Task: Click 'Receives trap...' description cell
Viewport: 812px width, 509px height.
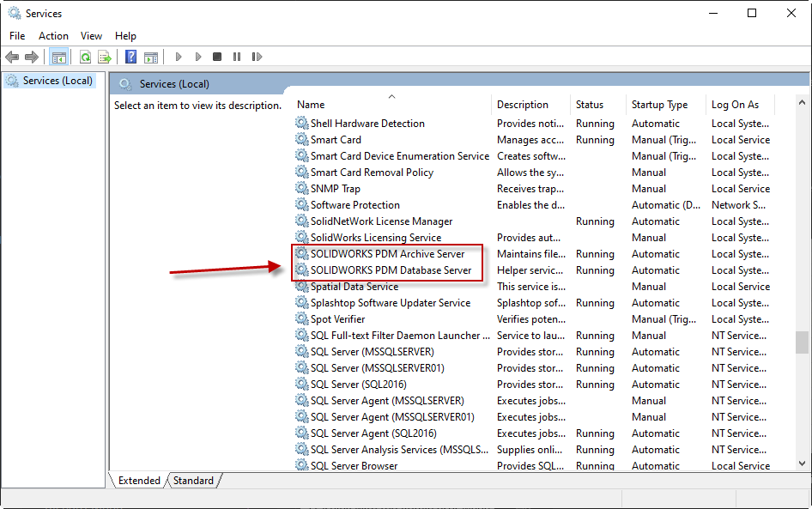Action: point(530,189)
